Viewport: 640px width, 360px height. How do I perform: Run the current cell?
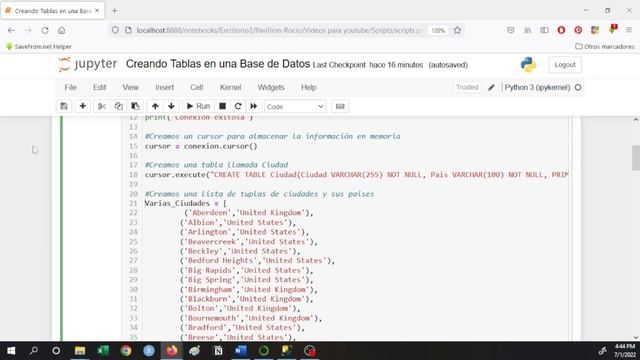198,106
